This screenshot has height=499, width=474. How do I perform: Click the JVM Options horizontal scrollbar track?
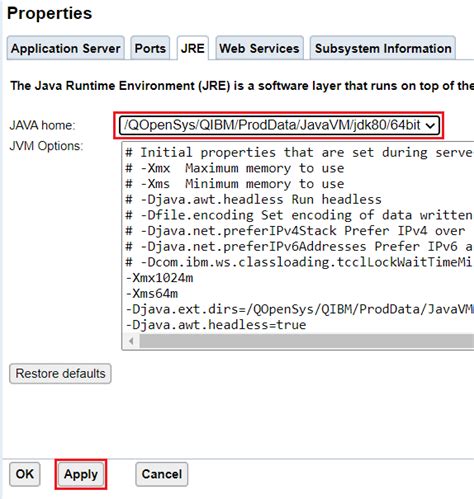pos(307,341)
